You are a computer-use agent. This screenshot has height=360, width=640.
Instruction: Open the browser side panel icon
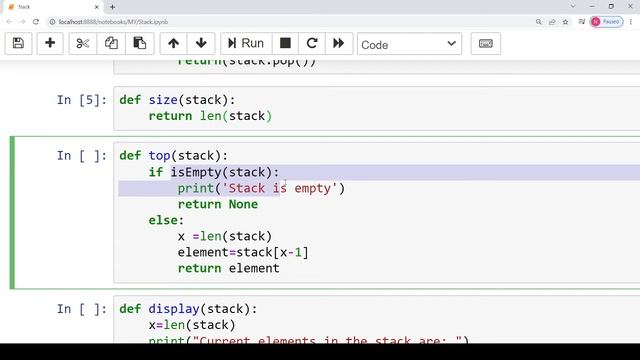click(x=582, y=22)
